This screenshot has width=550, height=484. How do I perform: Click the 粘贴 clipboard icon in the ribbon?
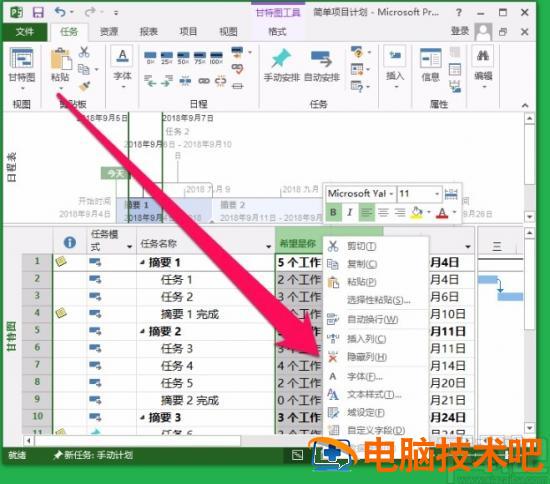[61, 60]
